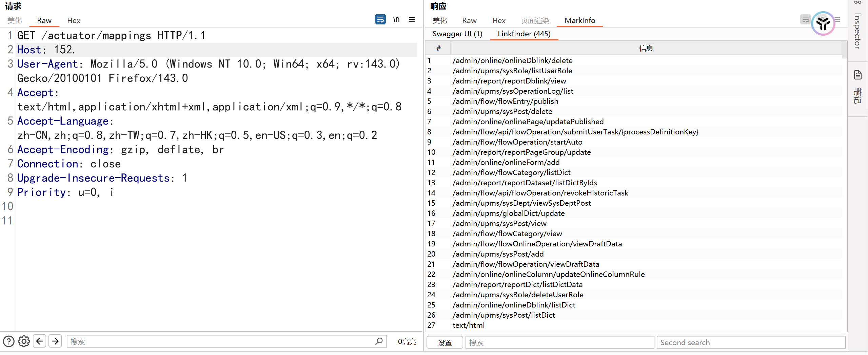Viewport: 868px width, 355px height.
Task: Open the notes document icon in the sidebar
Action: (x=857, y=75)
